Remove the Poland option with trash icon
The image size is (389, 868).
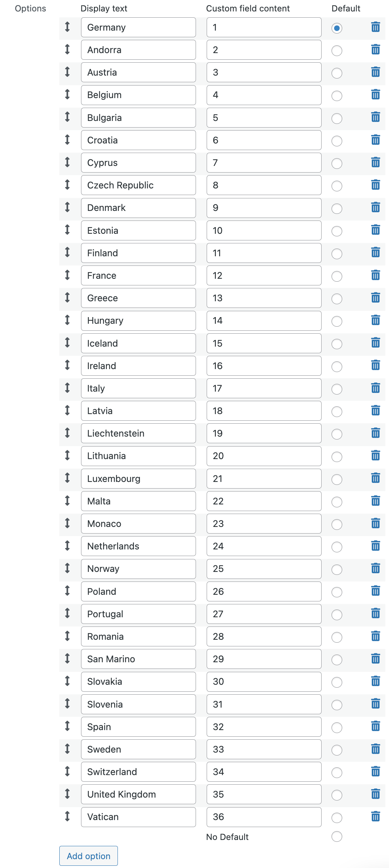[x=375, y=591]
